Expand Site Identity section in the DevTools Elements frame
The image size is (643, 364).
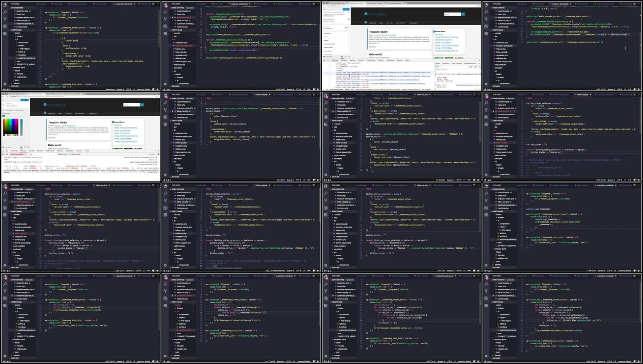click(336, 33)
